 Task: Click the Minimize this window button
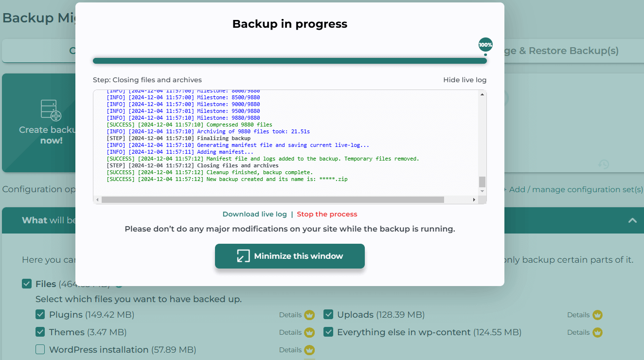pyautogui.click(x=290, y=256)
